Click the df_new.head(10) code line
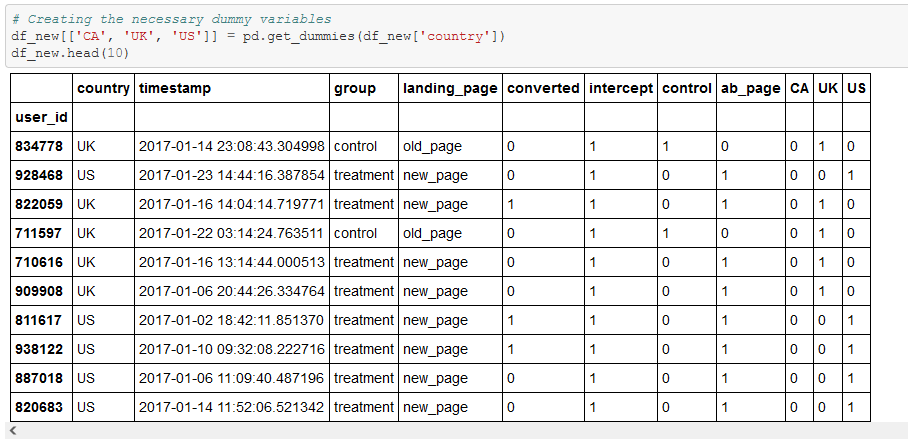 [x=70, y=53]
